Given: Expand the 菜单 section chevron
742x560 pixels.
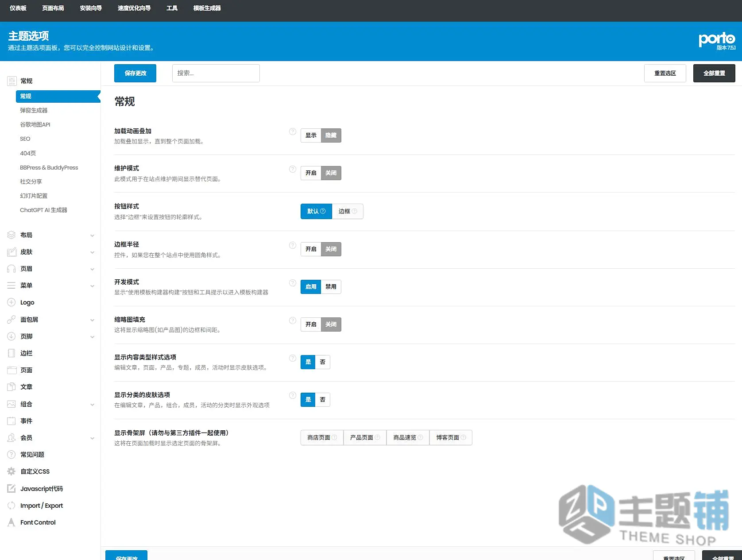Looking at the screenshot, I should pos(93,286).
